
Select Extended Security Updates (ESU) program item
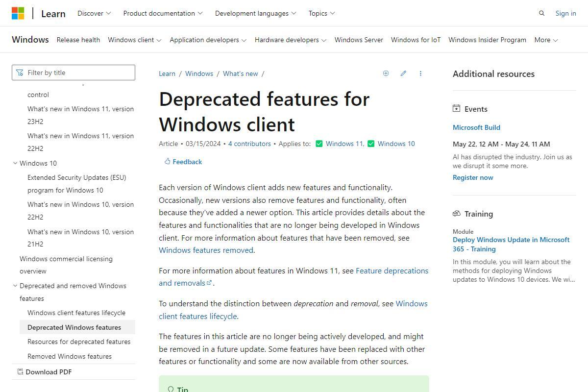coord(77,184)
